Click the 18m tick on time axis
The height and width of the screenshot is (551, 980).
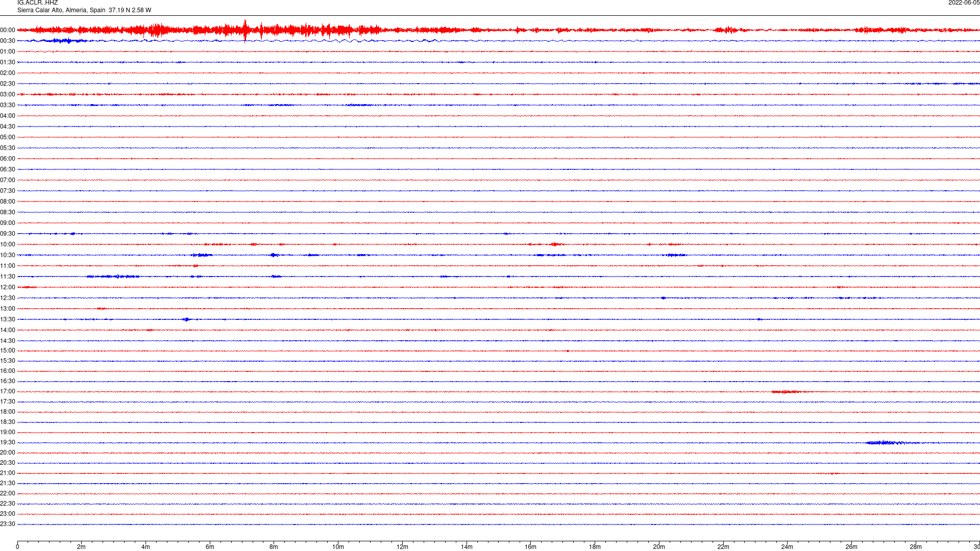click(x=595, y=547)
